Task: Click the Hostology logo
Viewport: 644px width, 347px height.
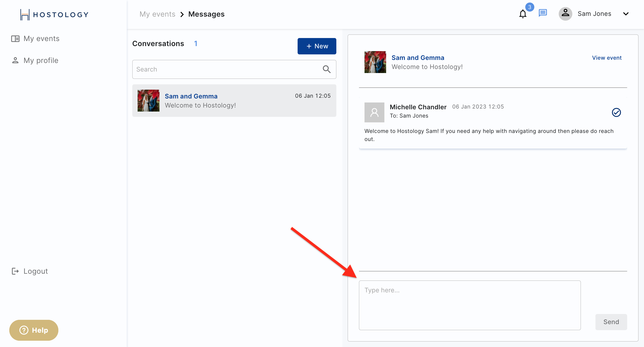Action: point(54,15)
